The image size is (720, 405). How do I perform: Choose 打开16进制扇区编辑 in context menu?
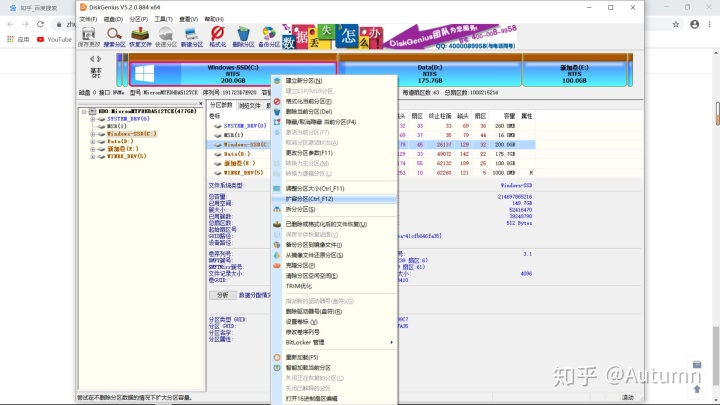pos(334,399)
